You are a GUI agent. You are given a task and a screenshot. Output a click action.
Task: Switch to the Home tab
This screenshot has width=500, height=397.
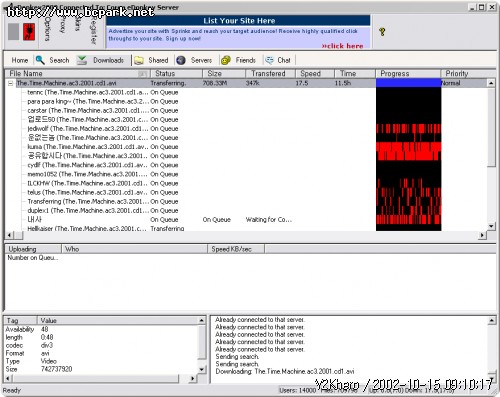[20, 60]
